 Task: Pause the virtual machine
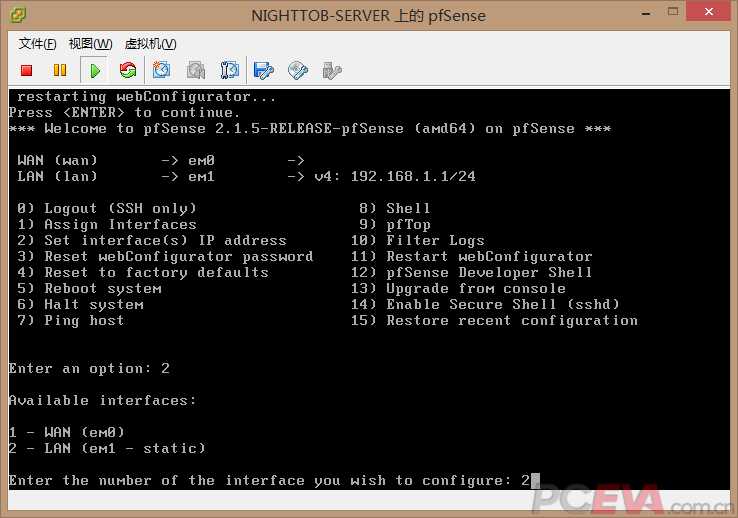(x=60, y=70)
